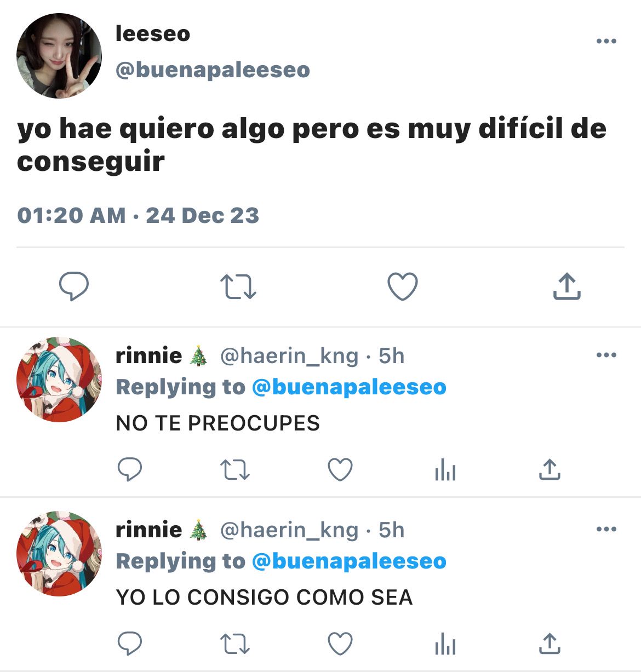View analytics for NO TE PREOCUPES reply
Image resolution: width=641 pixels, height=672 pixels.
click(x=445, y=470)
